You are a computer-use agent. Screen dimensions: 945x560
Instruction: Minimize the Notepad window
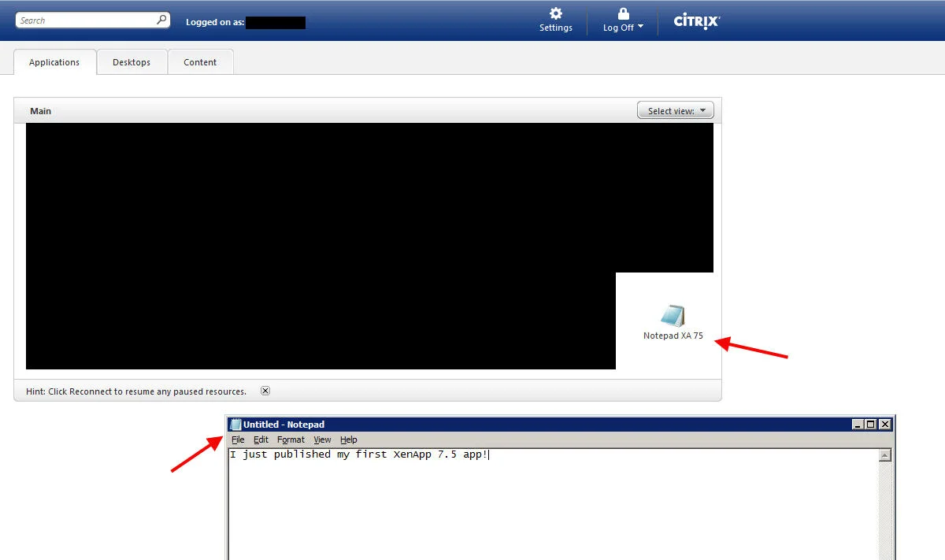[858, 425]
